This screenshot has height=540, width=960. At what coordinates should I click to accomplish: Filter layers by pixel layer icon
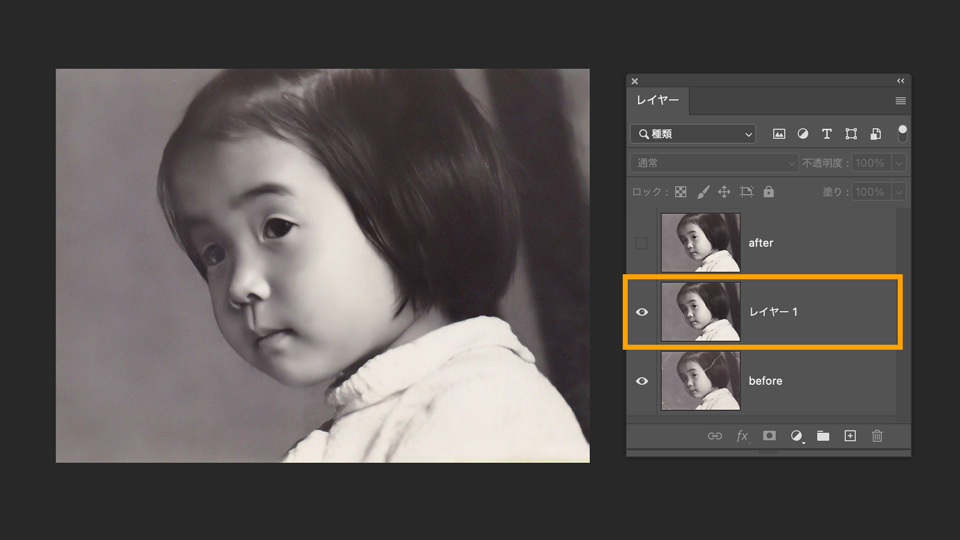pos(779,133)
